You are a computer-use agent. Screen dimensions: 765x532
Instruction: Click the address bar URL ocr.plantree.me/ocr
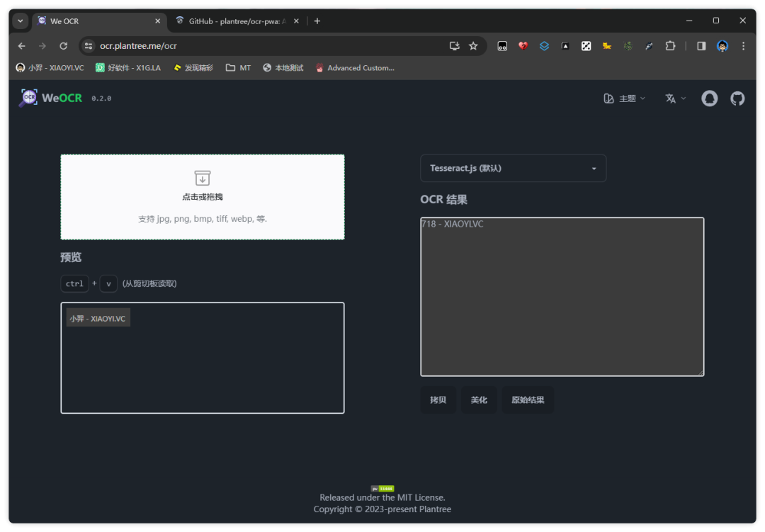[x=138, y=46]
